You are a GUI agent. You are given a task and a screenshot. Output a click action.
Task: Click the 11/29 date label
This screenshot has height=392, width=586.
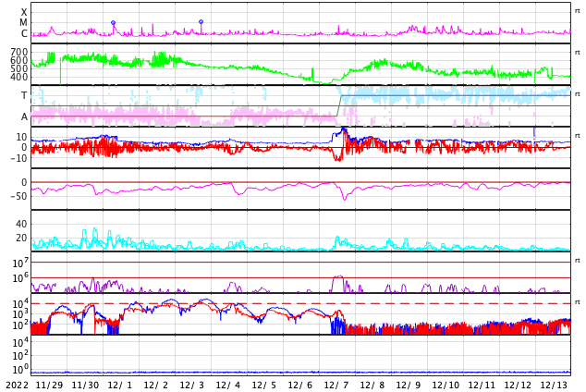[49, 386]
